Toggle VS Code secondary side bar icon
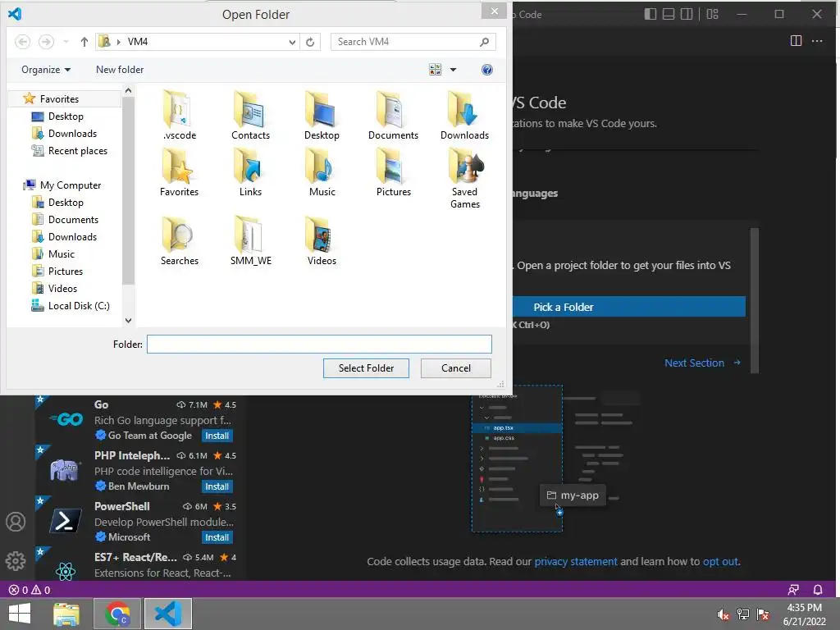Viewport: 840px width, 630px height. coord(687,14)
